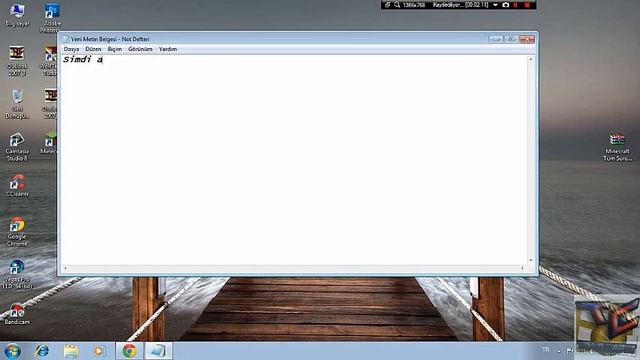The image size is (640, 360).
Task: Select the Adobe Photoshop desktop shortcut
Action: pyautogui.click(x=51, y=18)
